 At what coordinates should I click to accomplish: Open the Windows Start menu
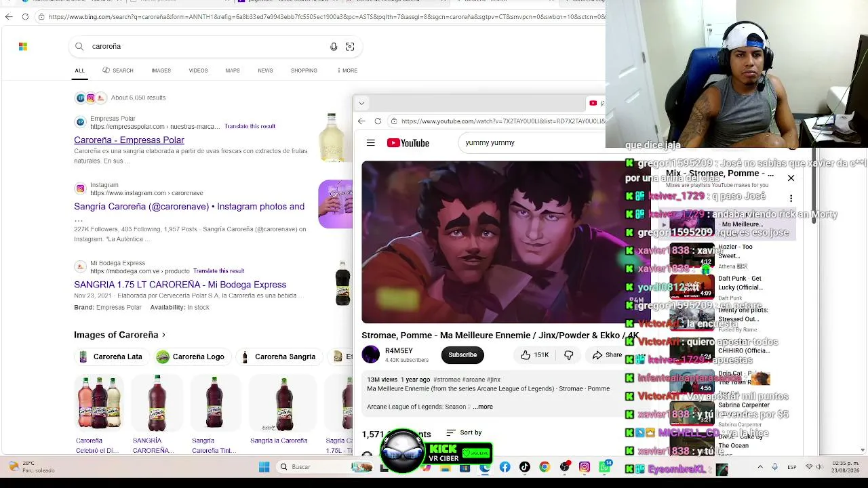[264, 467]
